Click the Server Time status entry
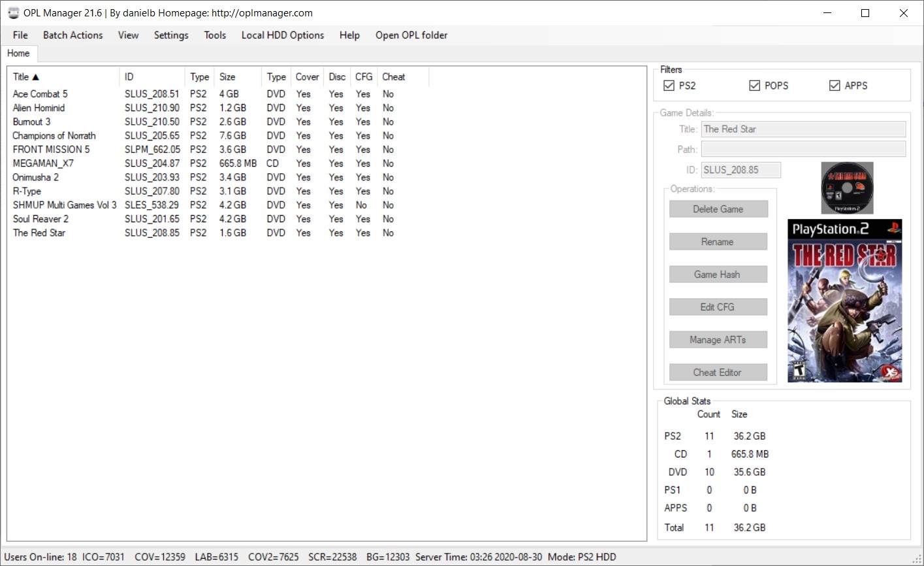This screenshot has height=566, width=924. click(479, 557)
